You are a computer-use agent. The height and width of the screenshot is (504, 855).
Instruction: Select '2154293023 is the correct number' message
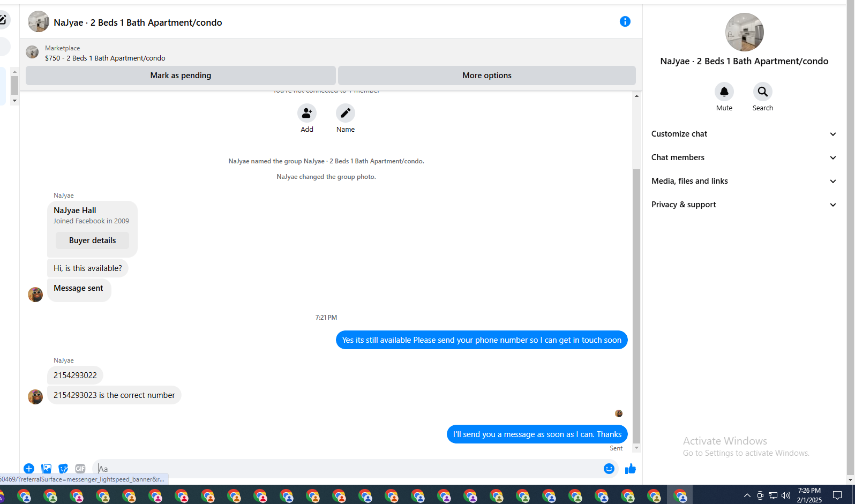114,395
